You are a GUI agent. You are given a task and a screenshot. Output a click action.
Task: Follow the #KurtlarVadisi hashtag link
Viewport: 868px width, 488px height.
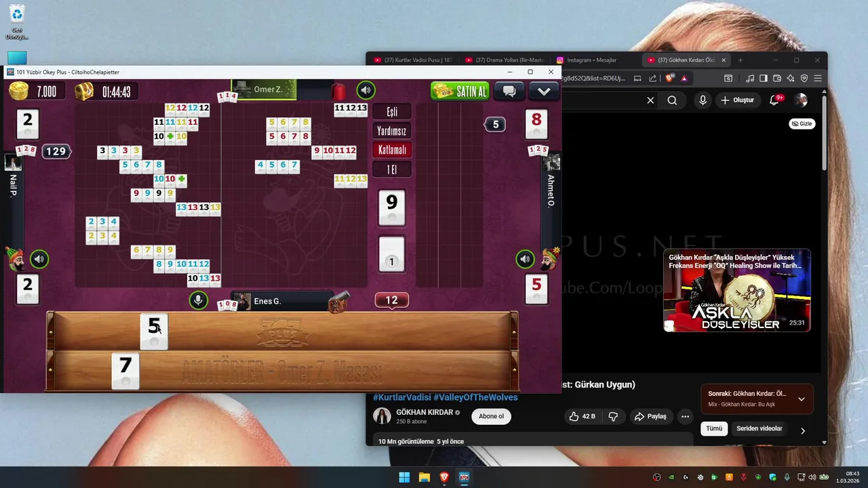point(402,398)
